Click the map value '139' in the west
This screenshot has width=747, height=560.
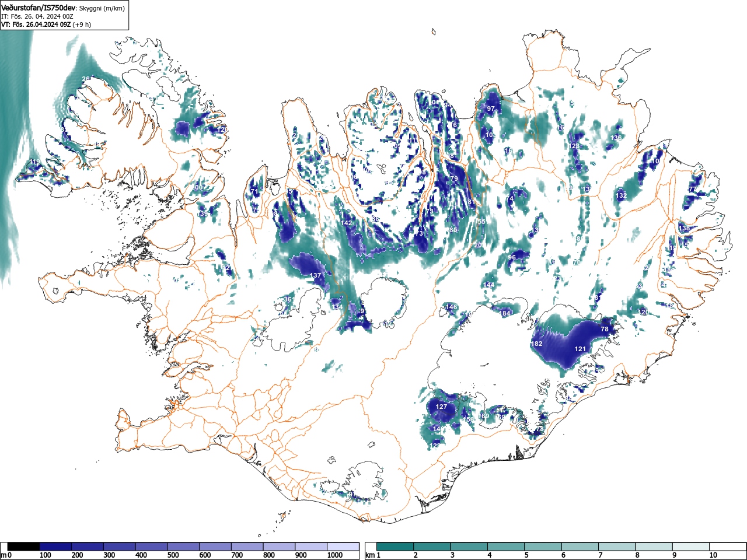pyautogui.click(x=202, y=214)
